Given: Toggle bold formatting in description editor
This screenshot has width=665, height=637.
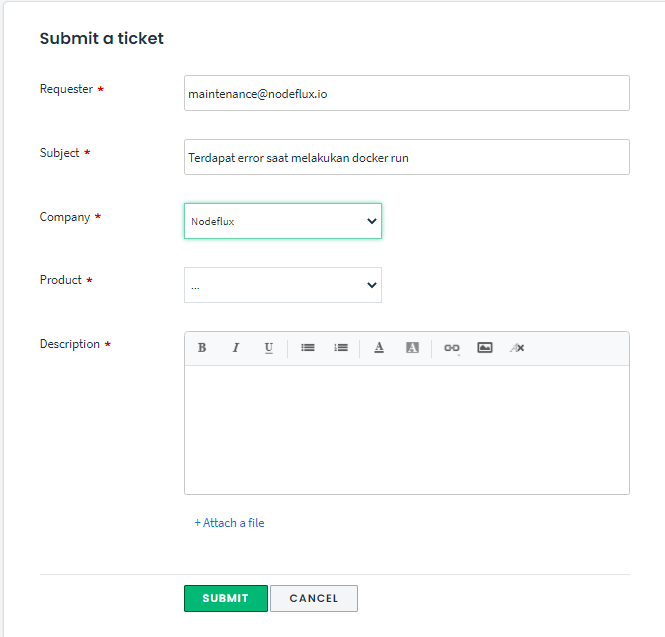Looking at the screenshot, I should pyautogui.click(x=202, y=348).
